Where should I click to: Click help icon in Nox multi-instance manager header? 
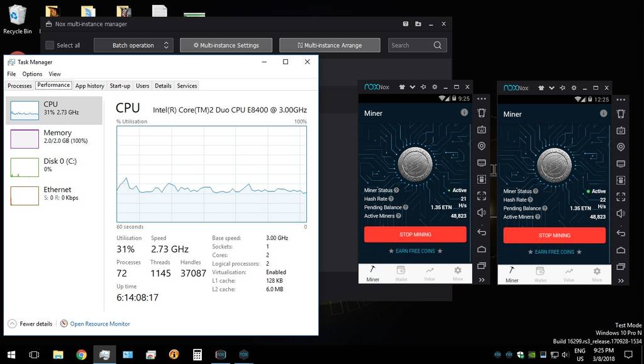(x=406, y=24)
